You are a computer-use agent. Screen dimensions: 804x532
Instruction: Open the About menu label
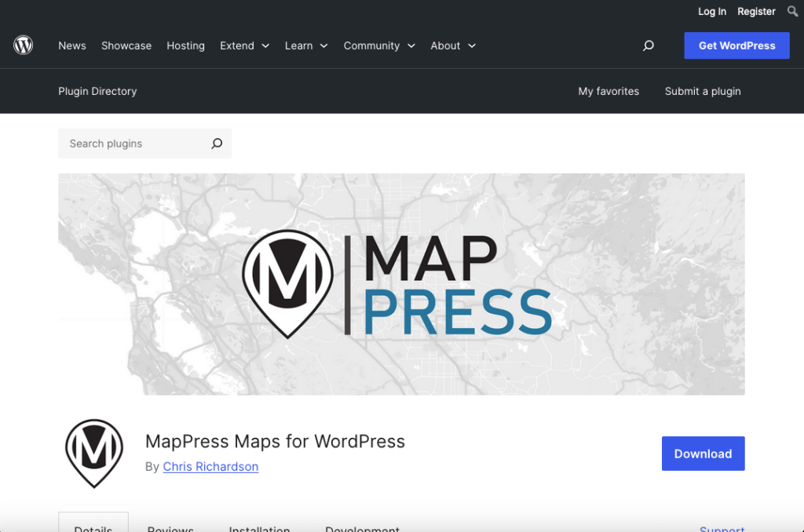445,46
